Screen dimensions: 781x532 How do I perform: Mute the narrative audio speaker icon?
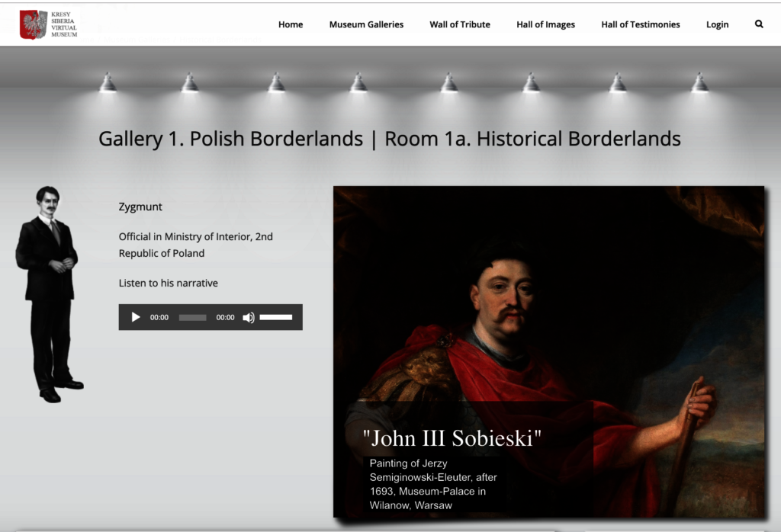(249, 318)
